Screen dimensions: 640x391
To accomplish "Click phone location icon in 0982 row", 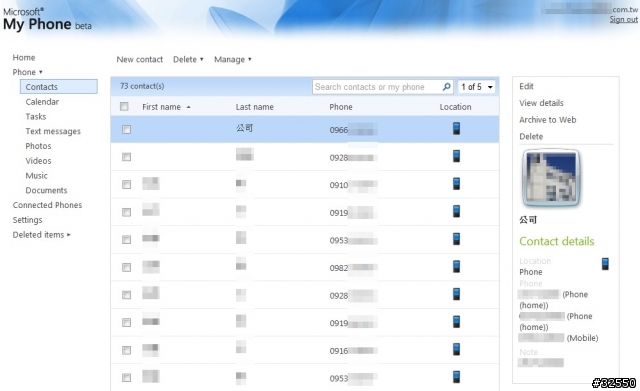I will coord(456,267).
